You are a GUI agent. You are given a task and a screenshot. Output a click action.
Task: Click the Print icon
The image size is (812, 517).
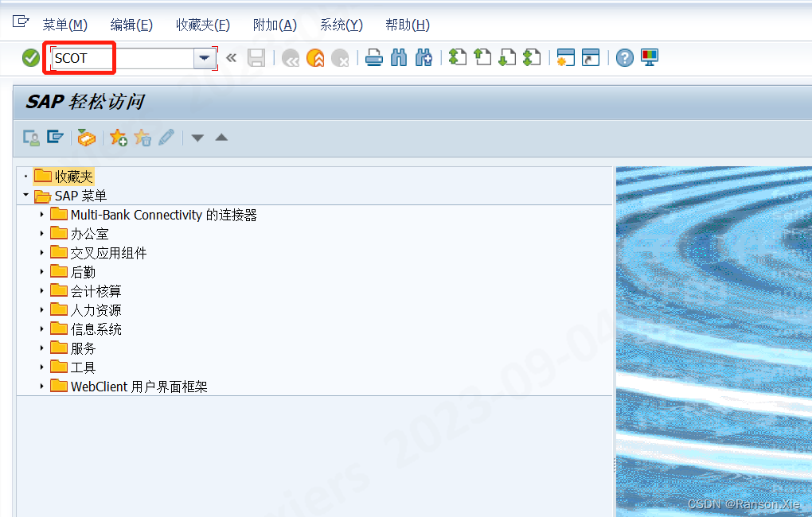(x=374, y=58)
